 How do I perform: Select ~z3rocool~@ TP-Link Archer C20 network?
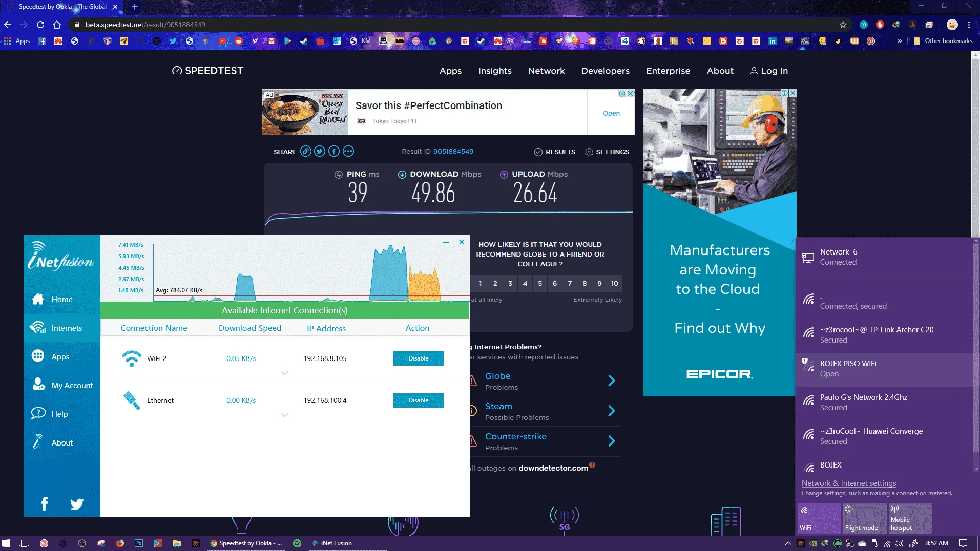click(884, 335)
